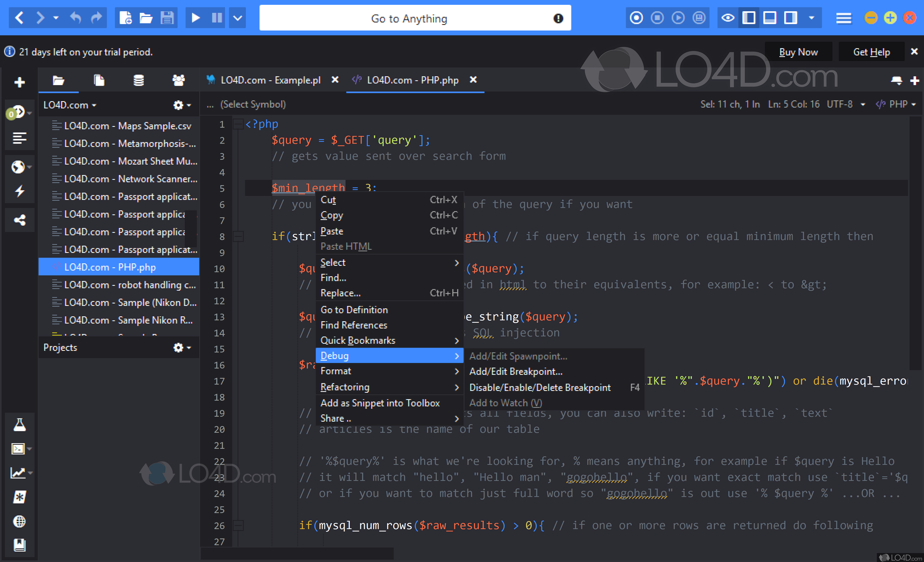
Task: Toggle focus mode eye icon
Action: (x=728, y=18)
